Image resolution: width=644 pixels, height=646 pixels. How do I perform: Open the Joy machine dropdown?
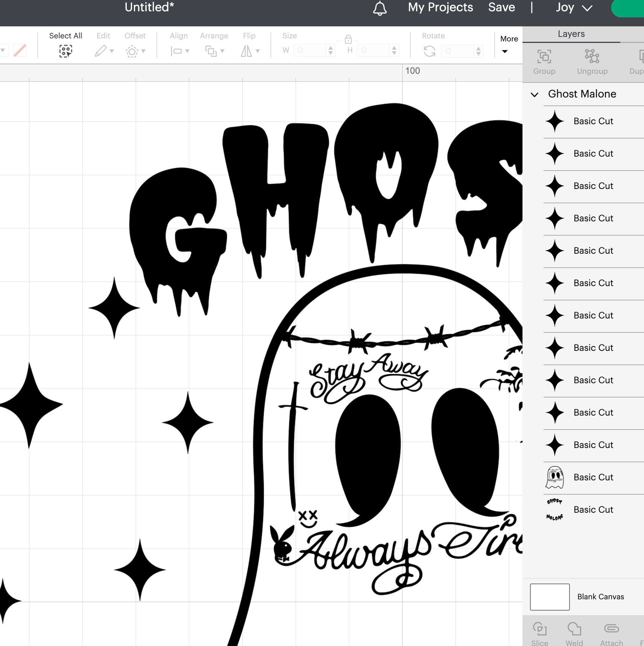pyautogui.click(x=574, y=8)
